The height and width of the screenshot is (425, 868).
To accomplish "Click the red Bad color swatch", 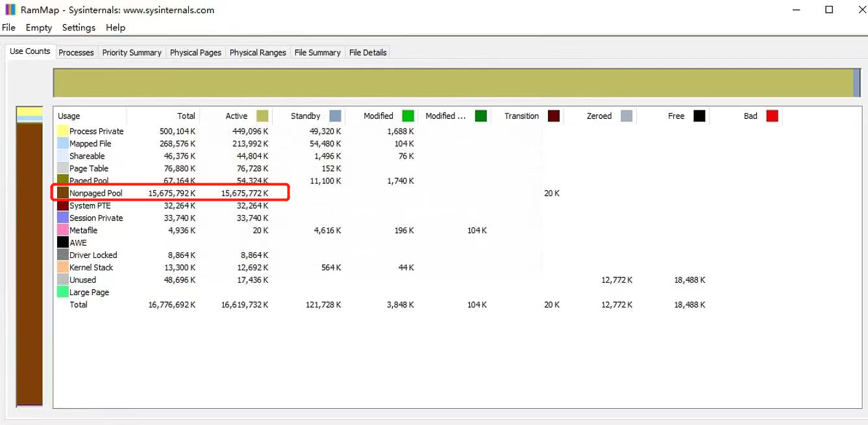I will pyautogui.click(x=772, y=116).
